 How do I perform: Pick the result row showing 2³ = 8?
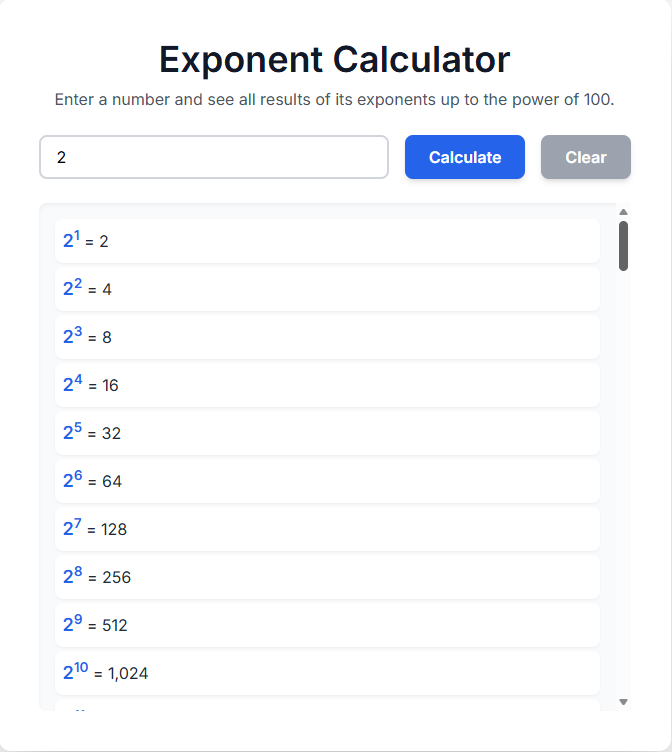tap(327, 337)
